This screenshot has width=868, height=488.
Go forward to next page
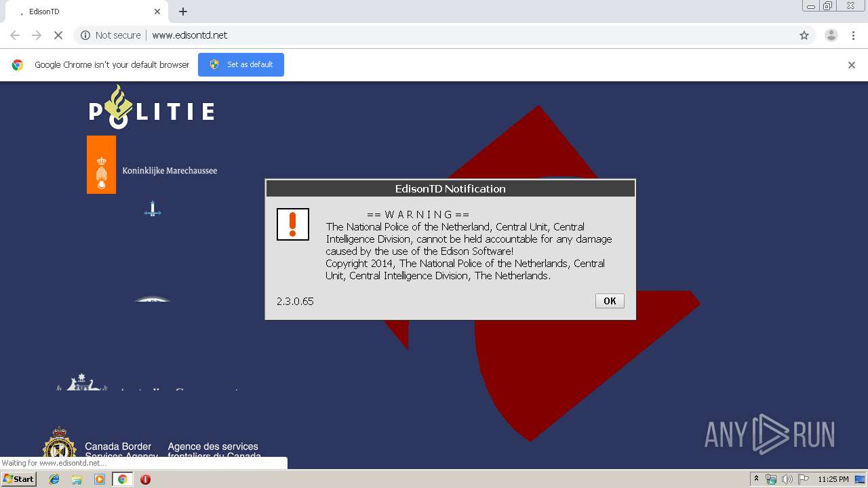pos(37,35)
